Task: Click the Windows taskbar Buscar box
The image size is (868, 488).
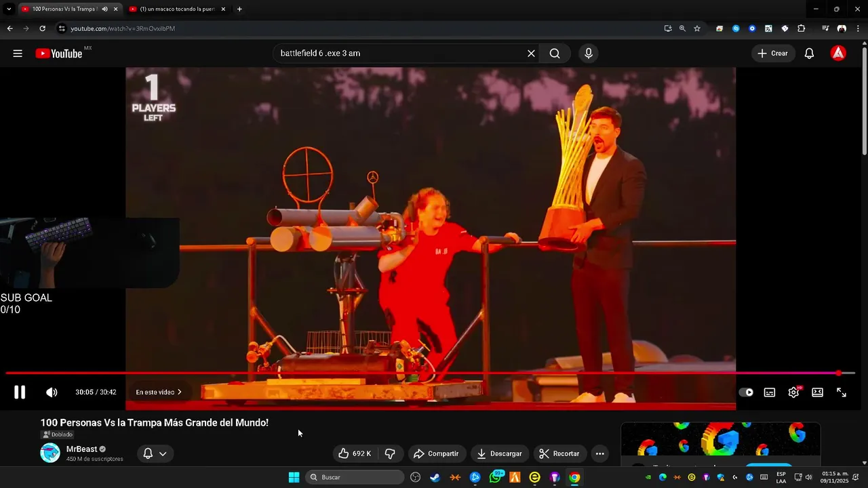Action: pos(355,477)
